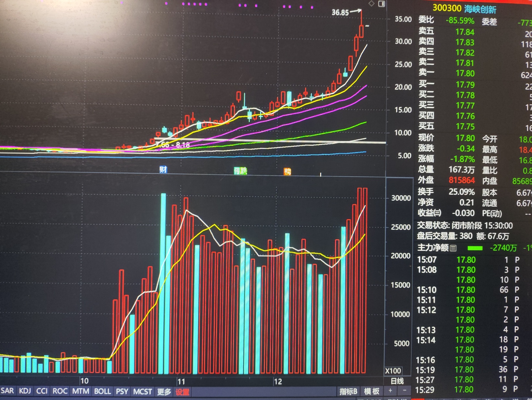Click the 主力净额 value -2740万
This screenshot has width=532, height=400.
click(x=503, y=248)
